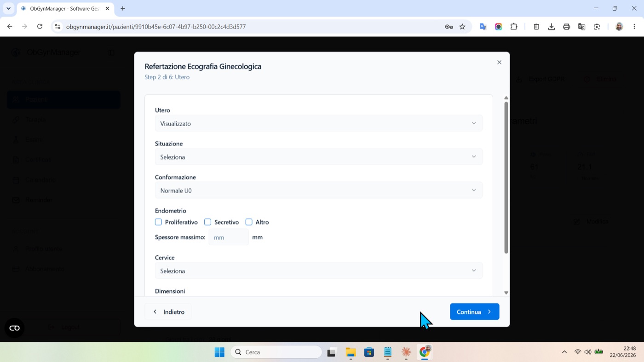Open File Explorer from taskbar
Image resolution: width=644 pixels, height=362 pixels.
point(351,352)
